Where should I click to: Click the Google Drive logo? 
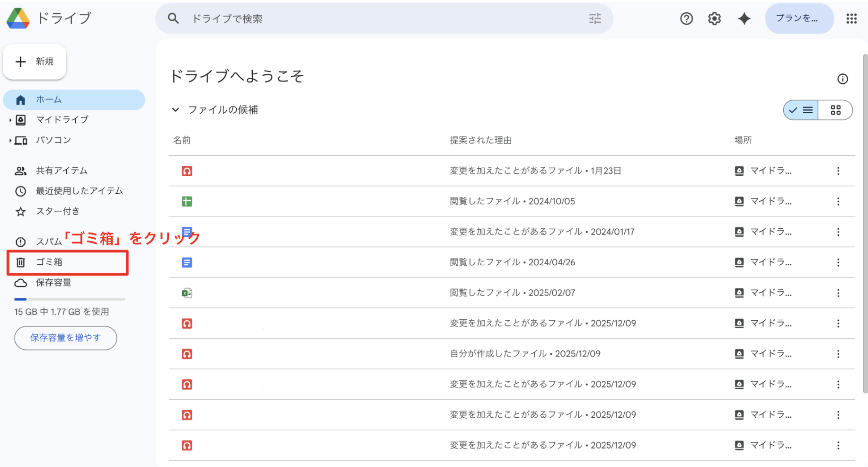[18, 18]
